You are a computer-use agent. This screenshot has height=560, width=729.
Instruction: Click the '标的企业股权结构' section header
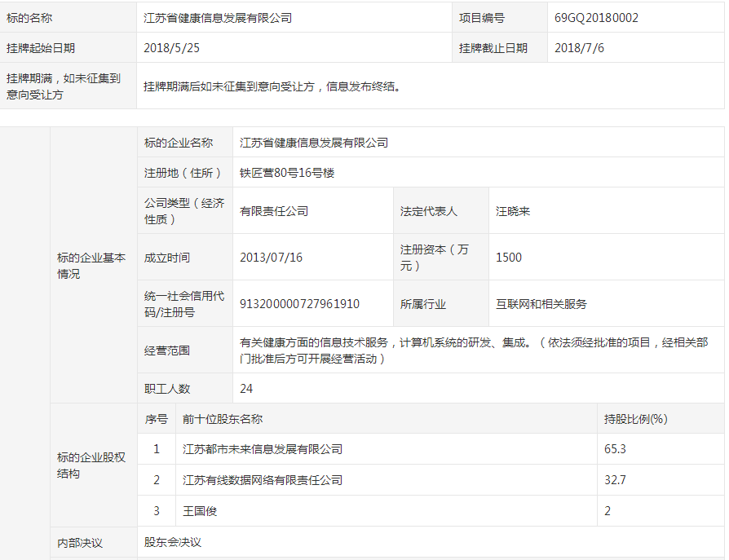pos(91,465)
